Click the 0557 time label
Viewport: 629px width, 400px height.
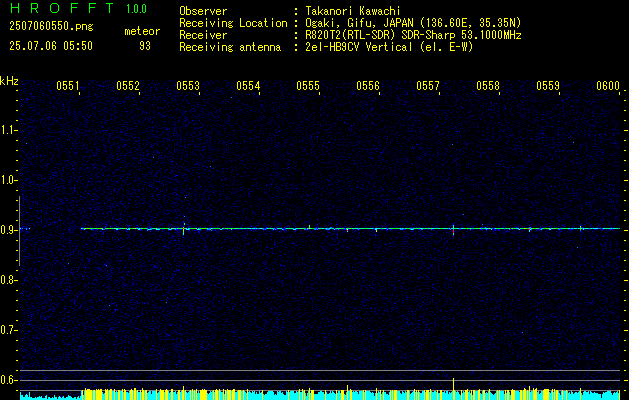(428, 85)
